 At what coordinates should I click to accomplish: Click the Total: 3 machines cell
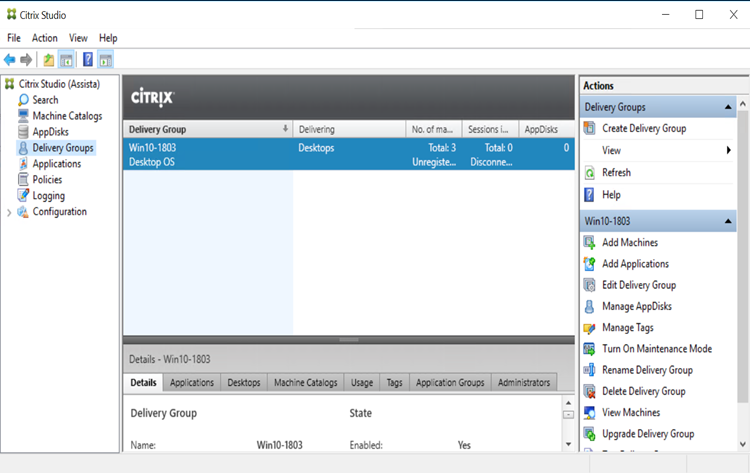tap(442, 148)
